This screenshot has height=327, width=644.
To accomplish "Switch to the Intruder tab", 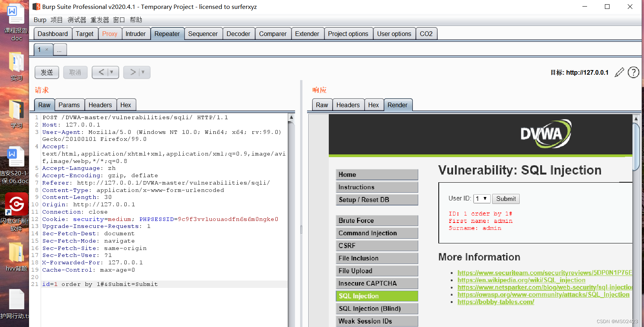I will tap(136, 34).
